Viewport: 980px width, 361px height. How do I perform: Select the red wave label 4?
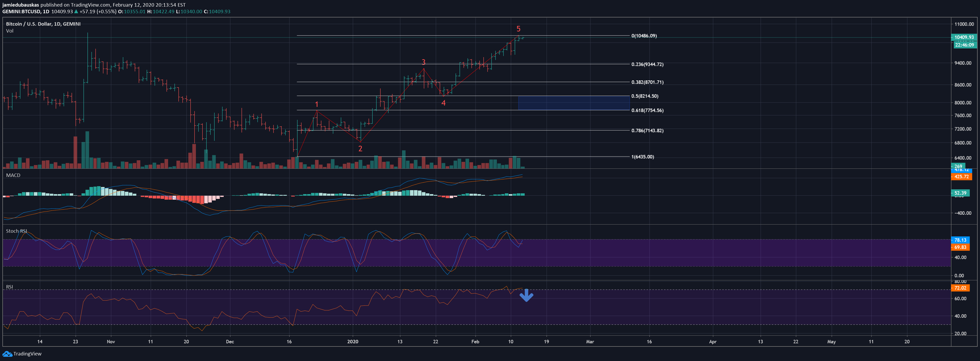443,103
